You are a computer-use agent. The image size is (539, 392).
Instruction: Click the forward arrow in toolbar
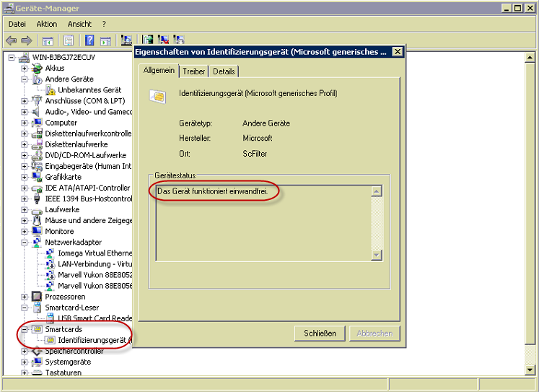pos(27,40)
